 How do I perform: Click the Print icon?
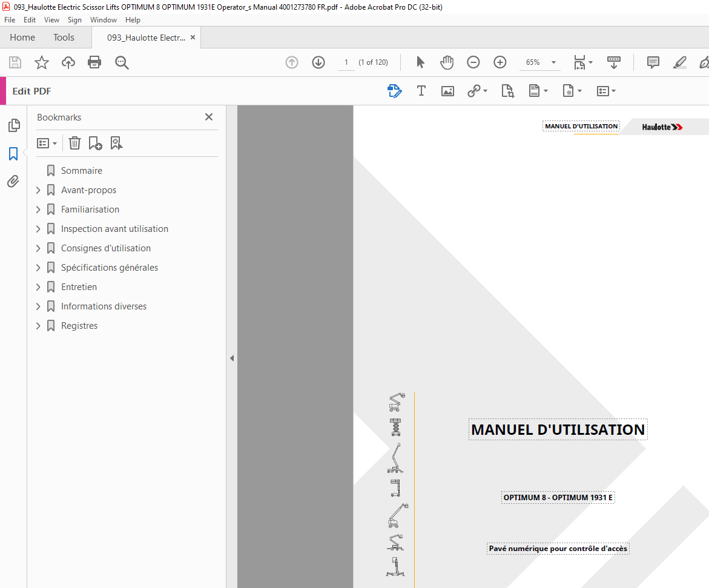pos(94,62)
